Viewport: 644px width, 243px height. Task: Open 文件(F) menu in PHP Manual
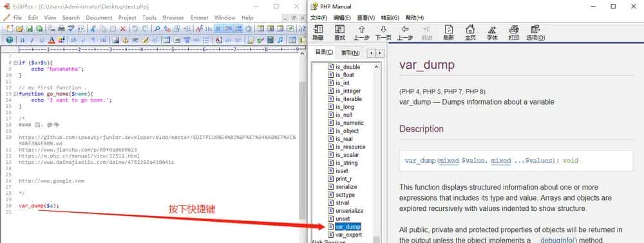pos(319,17)
